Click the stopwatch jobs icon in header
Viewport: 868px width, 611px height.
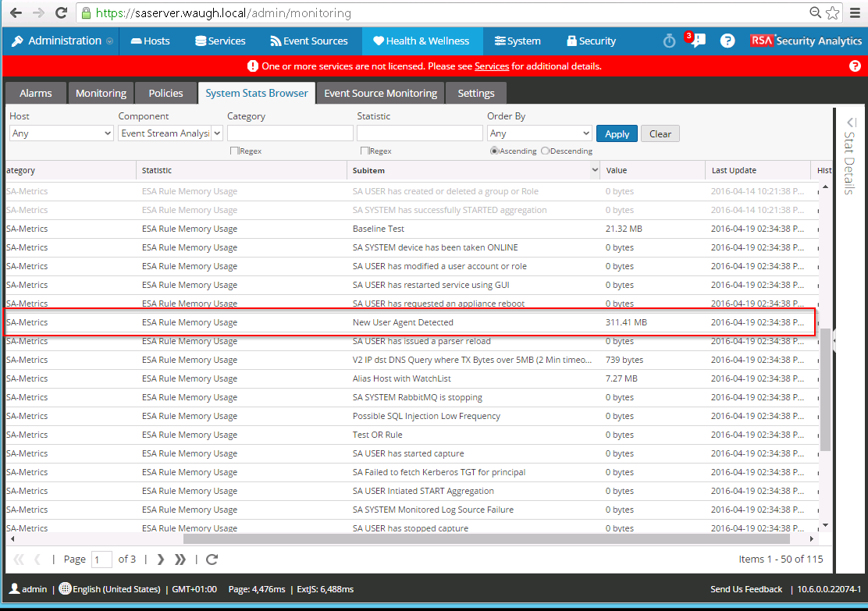click(669, 41)
